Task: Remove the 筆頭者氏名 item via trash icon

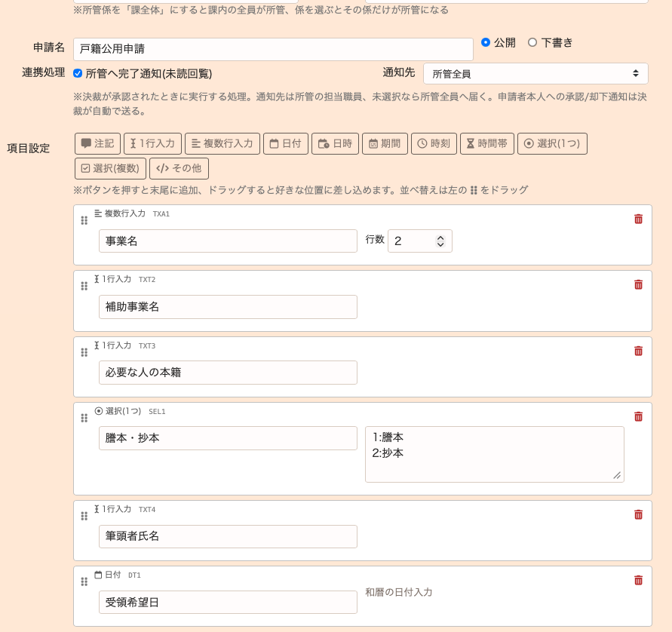Action: pyautogui.click(x=638, y=514)
